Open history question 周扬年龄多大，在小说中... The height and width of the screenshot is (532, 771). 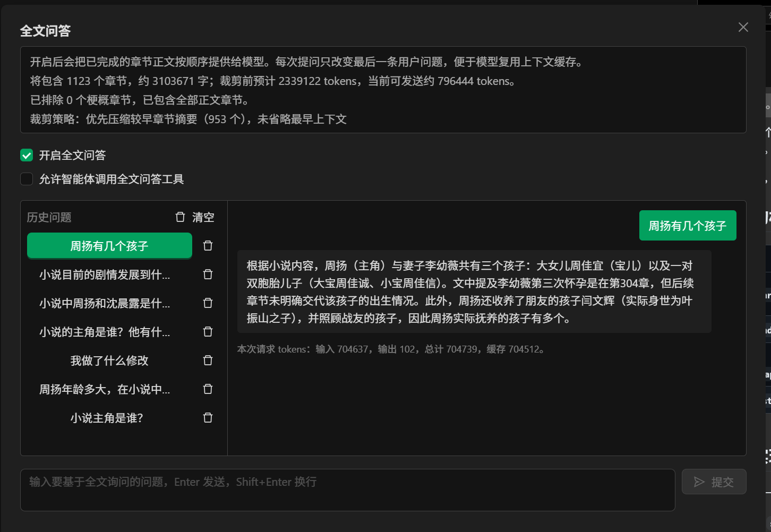point(105,389)
